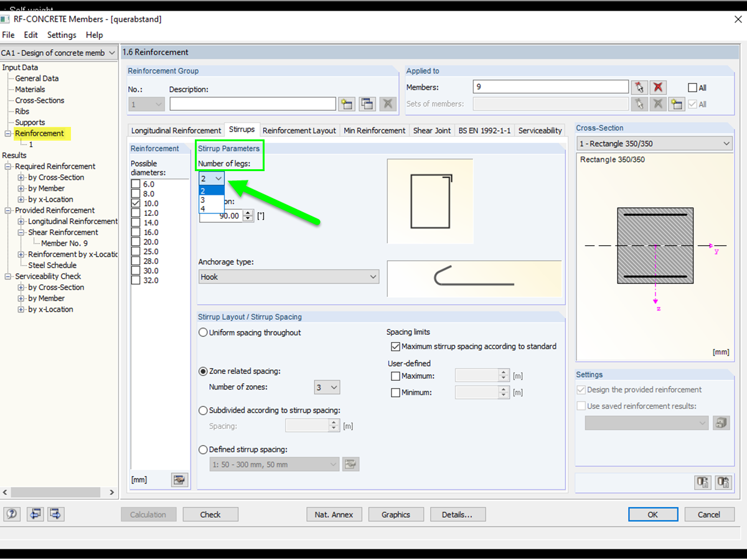Click the Graphics button
747x560 pixels.
[x=396, y=515]
